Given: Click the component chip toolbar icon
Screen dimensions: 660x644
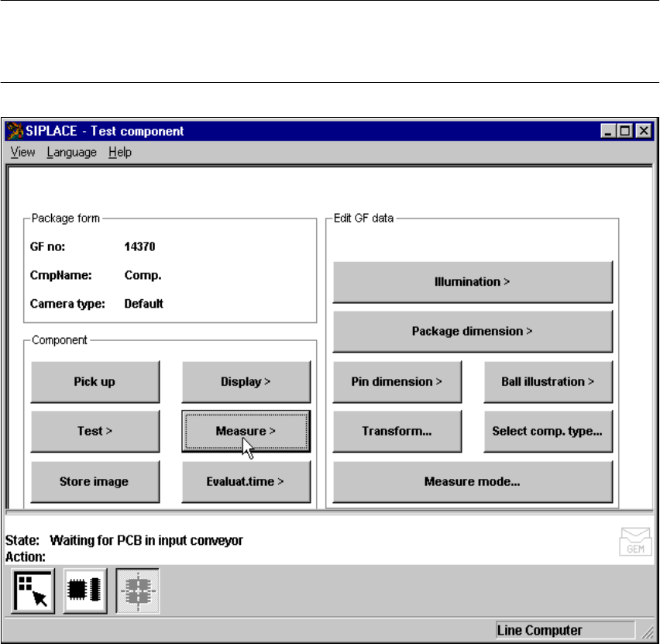Looking at the screenshot, I should tap(85, 592).
